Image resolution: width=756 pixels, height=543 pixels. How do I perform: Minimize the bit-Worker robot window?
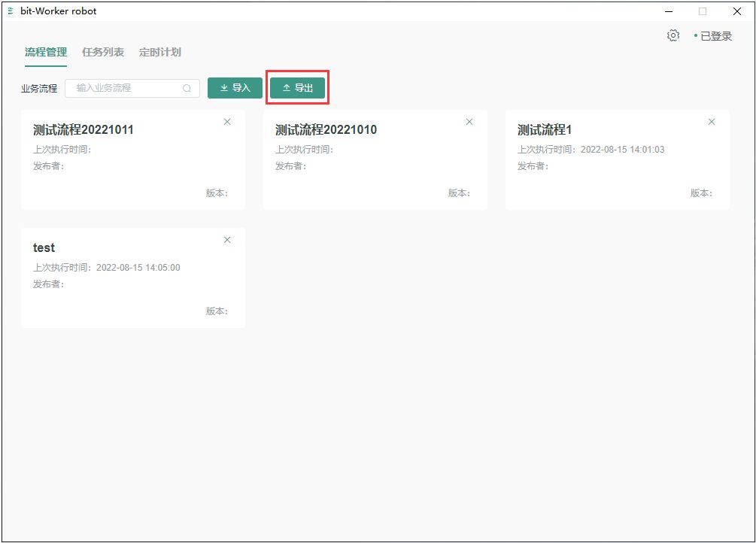point(668,11)
